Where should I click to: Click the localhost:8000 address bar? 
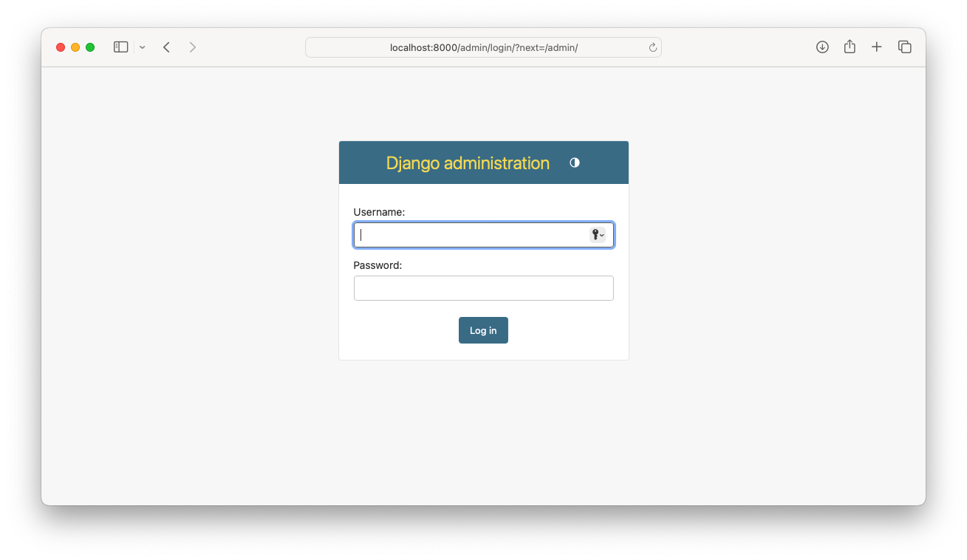coord(483,47)
